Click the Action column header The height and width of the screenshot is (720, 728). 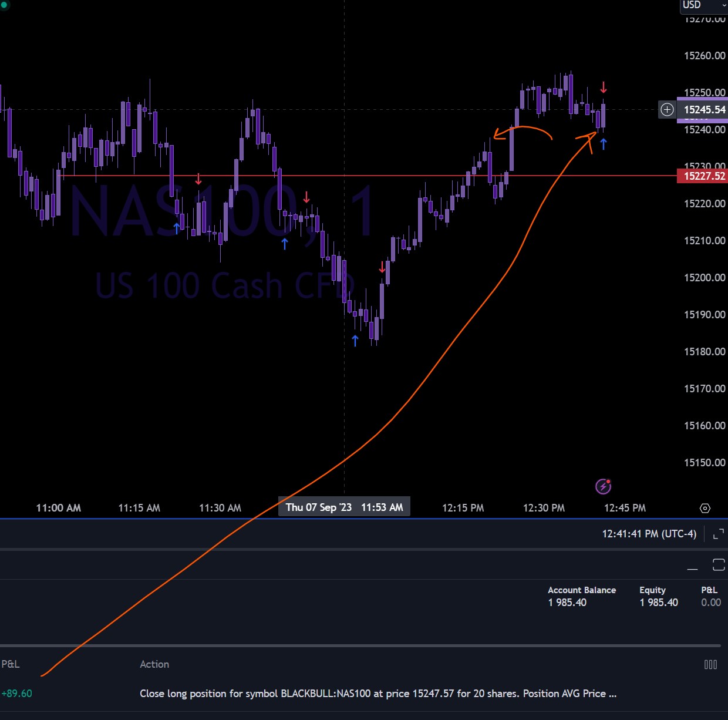(x=154, y=664)
